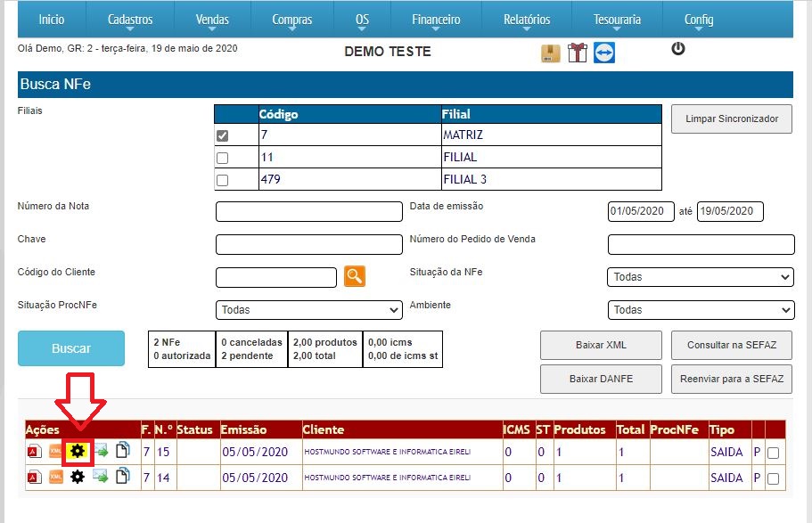The width and height of the screenshot is (812, 523).
Task: Click the power logout icon
Action: 678,49
